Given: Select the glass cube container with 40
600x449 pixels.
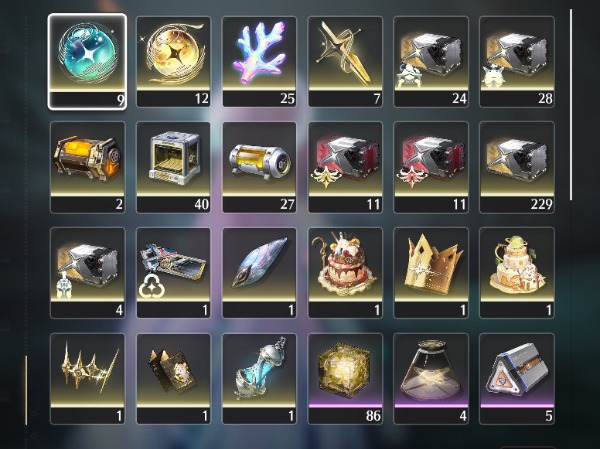Looking at the screenshot, I should [x=173, y=167].
